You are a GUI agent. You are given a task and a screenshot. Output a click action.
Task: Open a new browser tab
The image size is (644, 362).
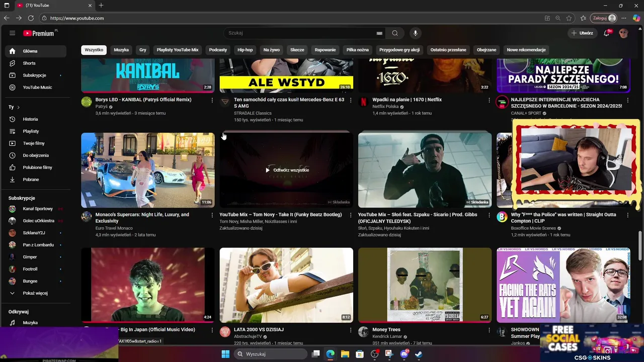coord(101,6)
